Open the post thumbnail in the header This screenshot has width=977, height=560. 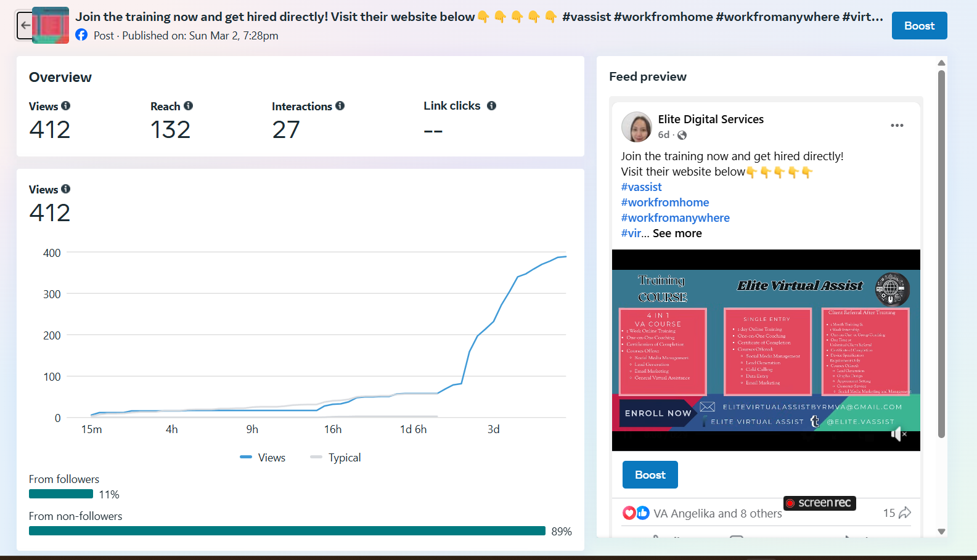[x=51, y=25]
